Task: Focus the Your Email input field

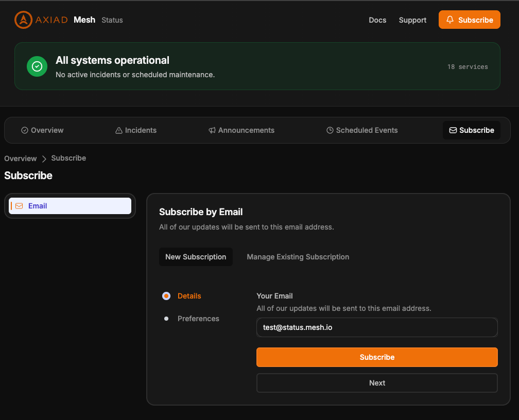Action: point(377,327)
